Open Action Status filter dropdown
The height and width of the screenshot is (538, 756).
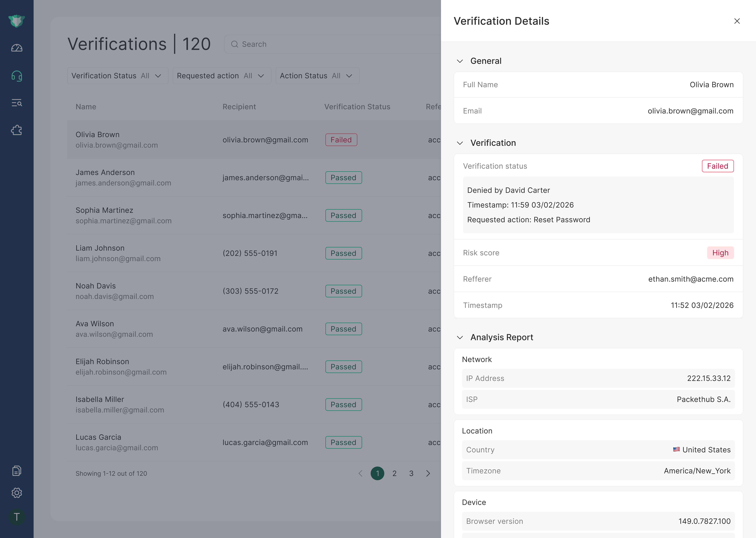(x=317, y=76)
